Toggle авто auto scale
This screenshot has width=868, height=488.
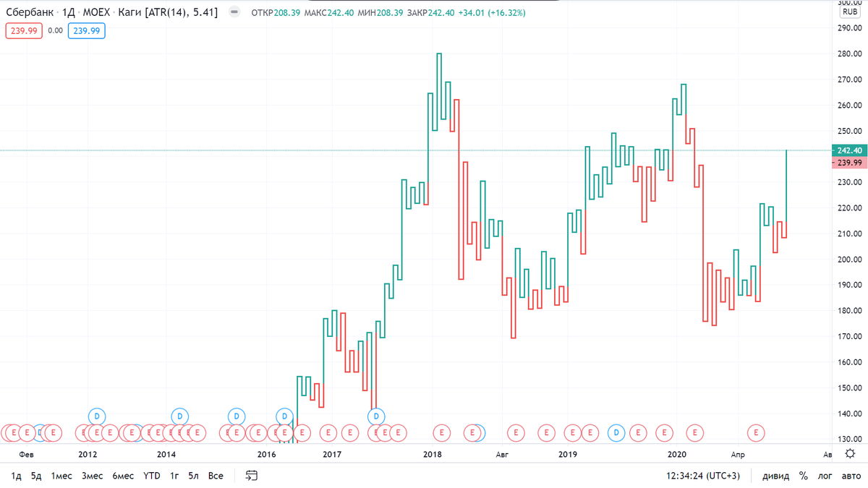[851, 476]
